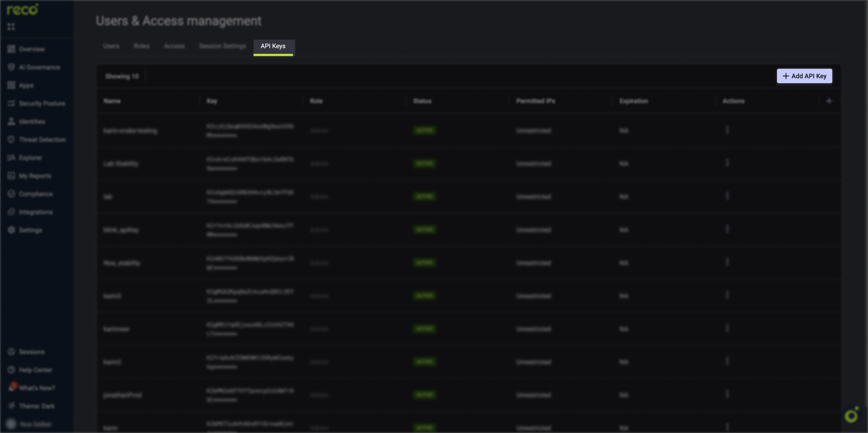Click the Add API Key button
The width and height of the screenshot is (868, 433).
point(804,76)
